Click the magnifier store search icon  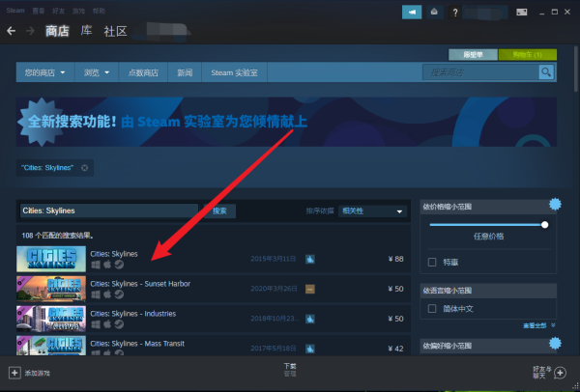click(546, 72)
